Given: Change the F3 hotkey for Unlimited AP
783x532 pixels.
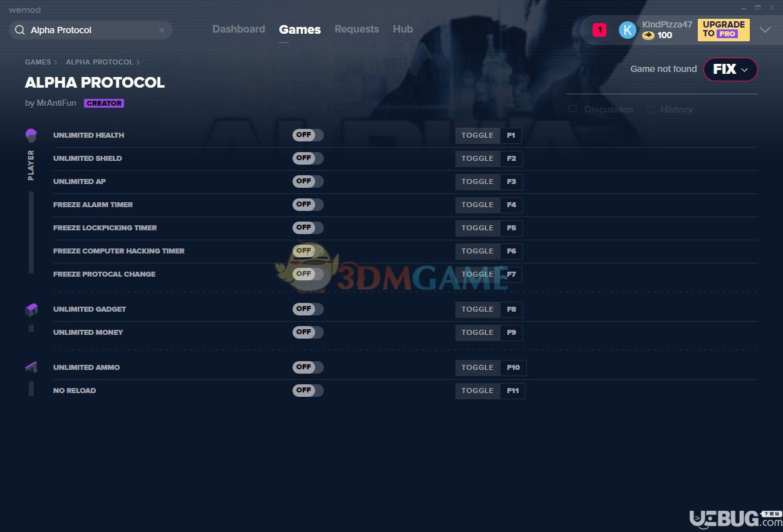Looking at the screenshot, I should (511, 182).
